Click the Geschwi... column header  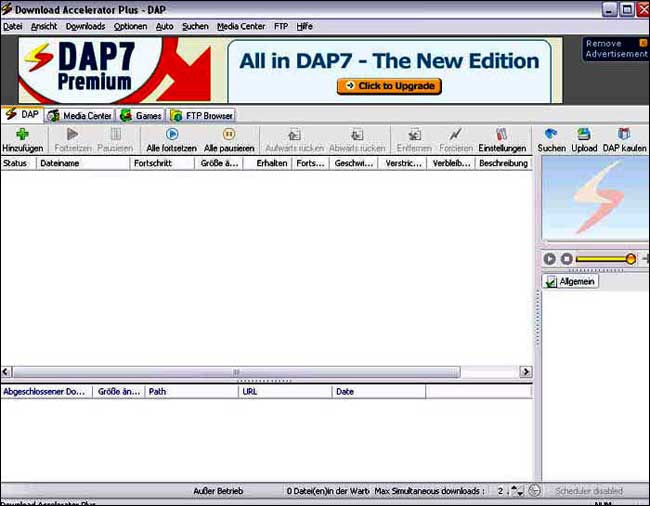point(354,163)
